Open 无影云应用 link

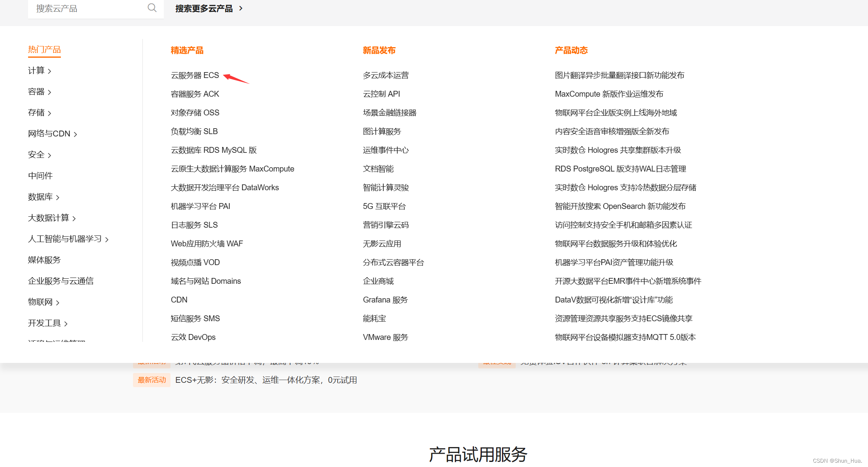click(382, 244)
